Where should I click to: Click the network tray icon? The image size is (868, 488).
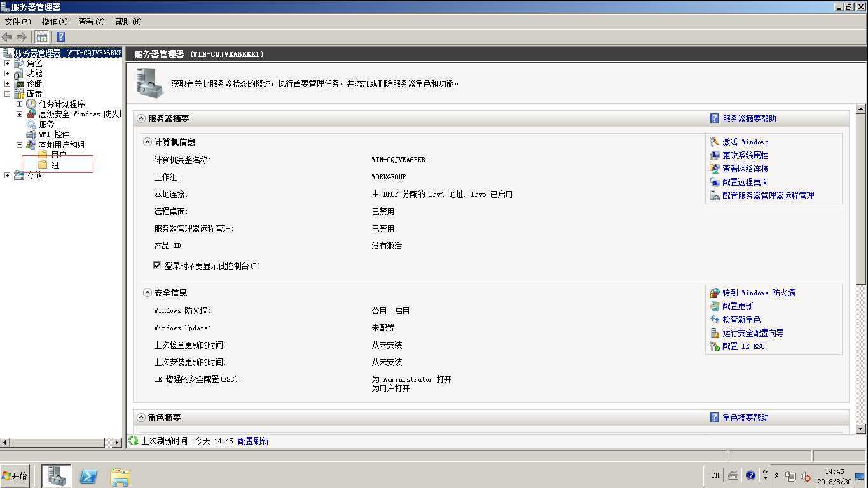[x=790, y=476]
